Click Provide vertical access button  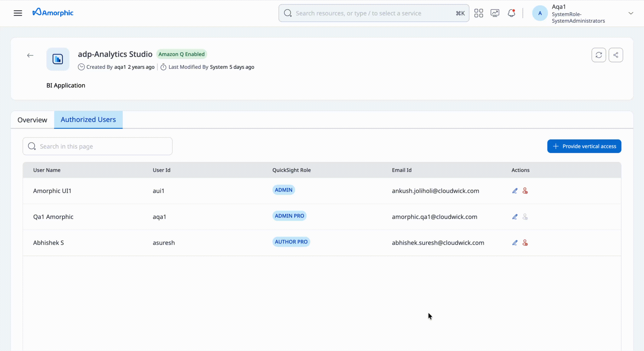(x=584, y=146)
